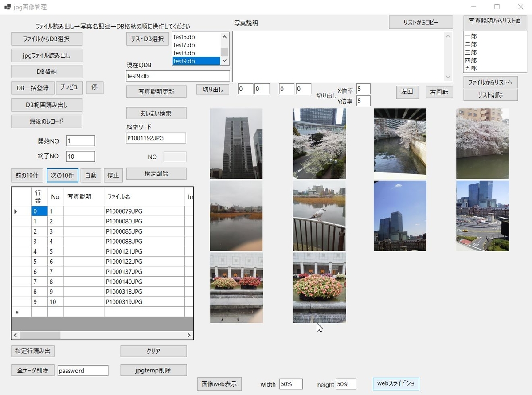Screen dimensions: 532x395
Task: Click DB一括登録 button
Action: coord(33,88)
